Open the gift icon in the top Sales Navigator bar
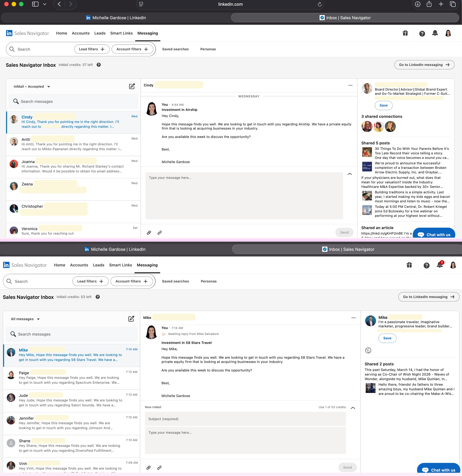The image size is (462, 476). [405, 33]
